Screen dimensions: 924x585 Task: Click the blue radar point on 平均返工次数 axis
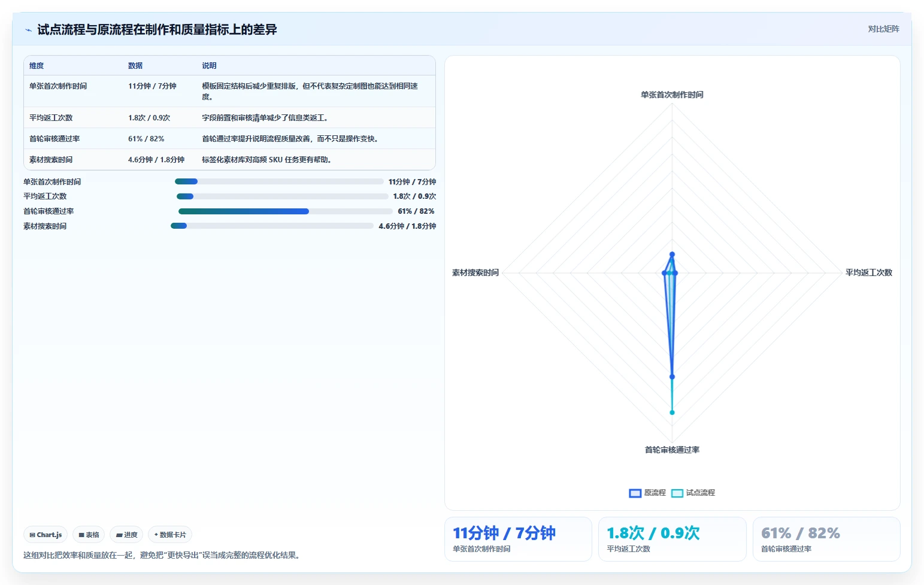click(x=675, y=273)
